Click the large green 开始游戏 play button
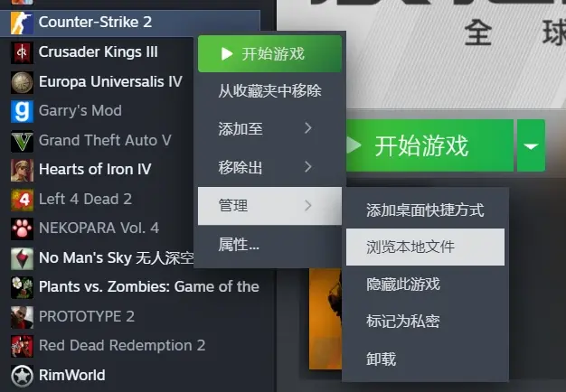This screenshot has height=392, width=566. tap(429, 145)
